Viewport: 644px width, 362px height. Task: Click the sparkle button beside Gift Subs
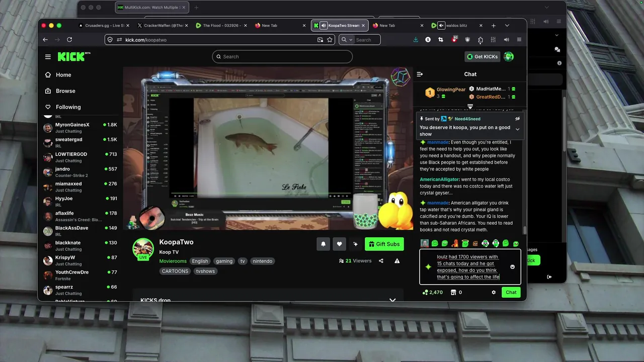click(x=355, y=244)
